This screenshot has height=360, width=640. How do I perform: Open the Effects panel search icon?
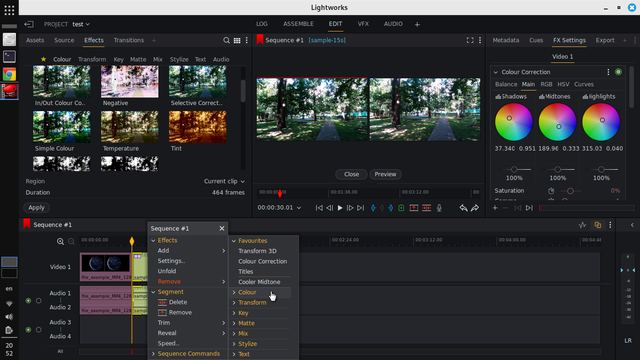pyautogui.click(x=226, y=40)
